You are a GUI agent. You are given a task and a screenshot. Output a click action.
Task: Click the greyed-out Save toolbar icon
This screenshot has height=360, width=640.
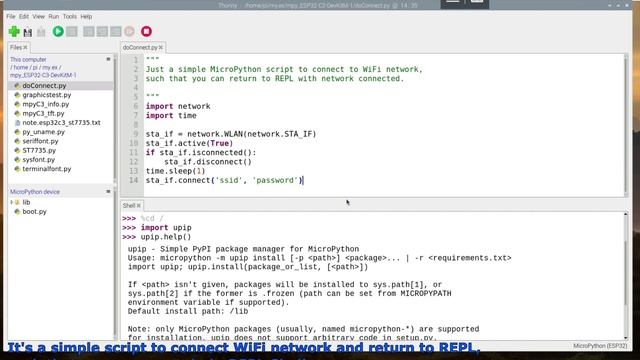coord(41,32)
